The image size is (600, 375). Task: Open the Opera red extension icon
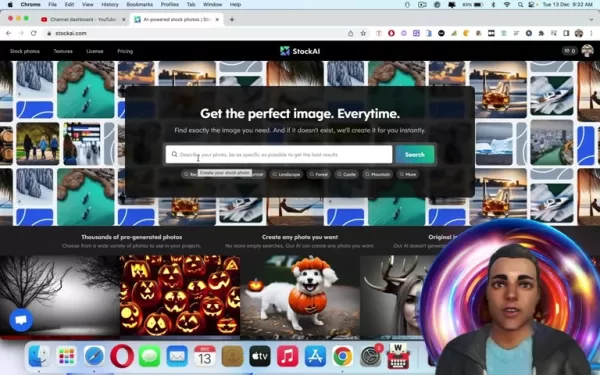point(391,33)
